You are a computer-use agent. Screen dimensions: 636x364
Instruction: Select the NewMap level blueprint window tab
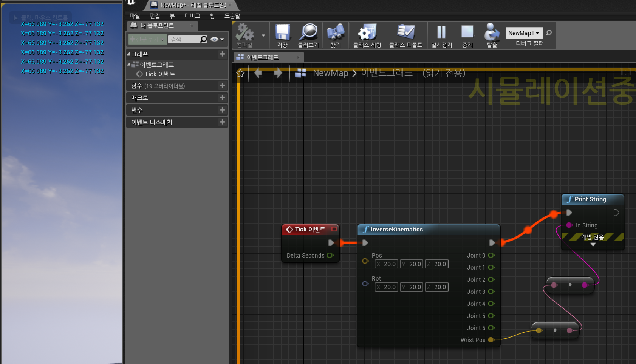click(x=191, y=5)
